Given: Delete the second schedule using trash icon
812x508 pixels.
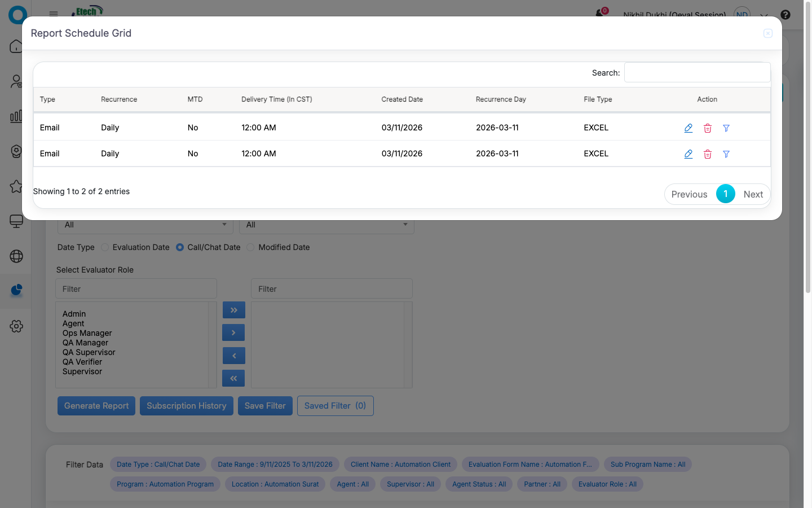Looking at the screenshot, I should tap(707, 154).
